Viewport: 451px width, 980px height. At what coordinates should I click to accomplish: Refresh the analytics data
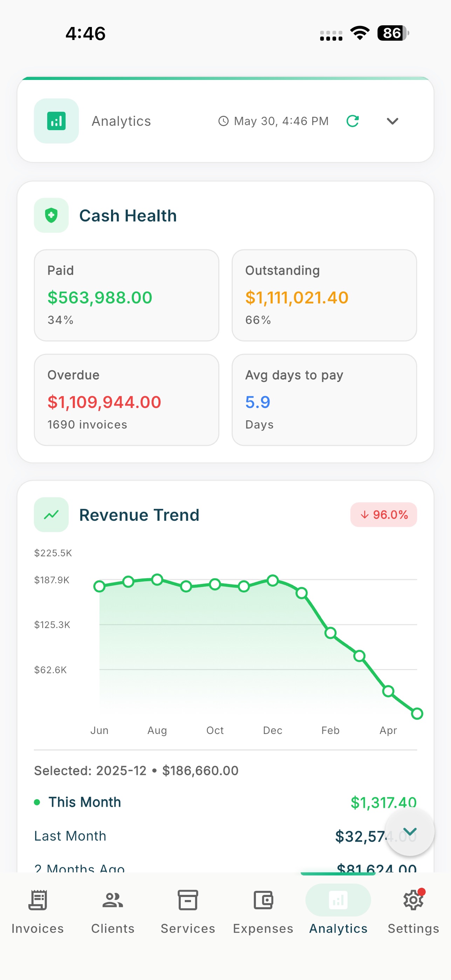(353, 121)
